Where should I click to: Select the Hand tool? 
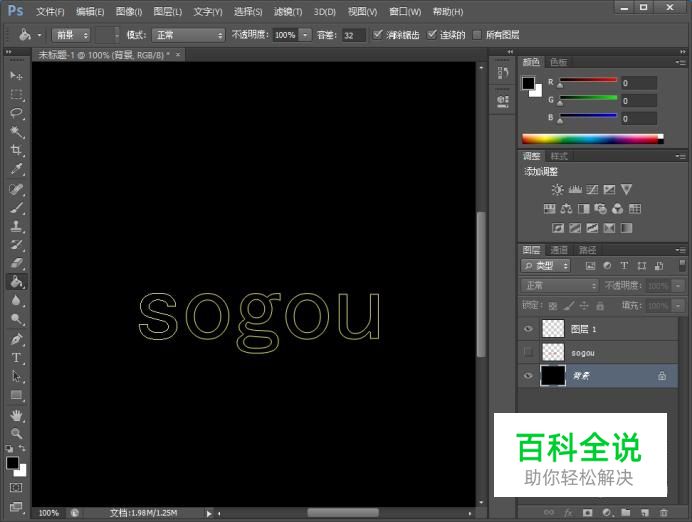[16, 415]
